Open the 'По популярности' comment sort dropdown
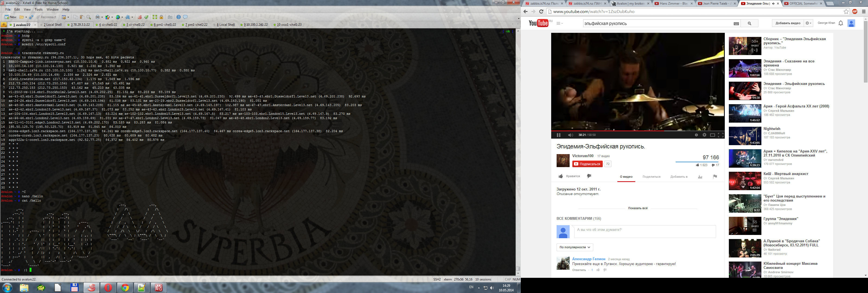The height and width of the screenshot is (293, 868). point(575,247)
